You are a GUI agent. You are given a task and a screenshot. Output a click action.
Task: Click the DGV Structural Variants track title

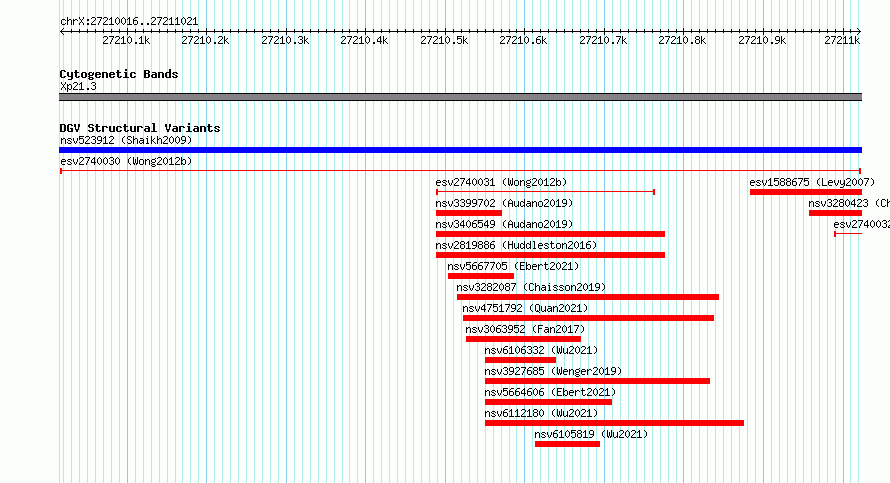point(140,128)
